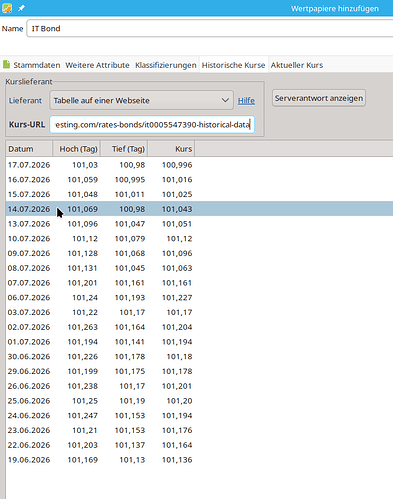Click the Serverantwort anzeigen button
This screenshot has width=393, height=499.
coord(319,98)
